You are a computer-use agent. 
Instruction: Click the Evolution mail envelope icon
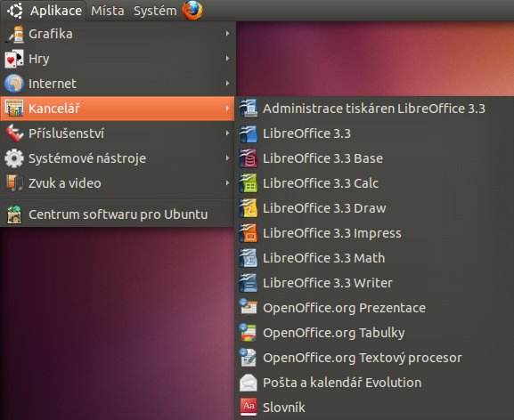249,383
